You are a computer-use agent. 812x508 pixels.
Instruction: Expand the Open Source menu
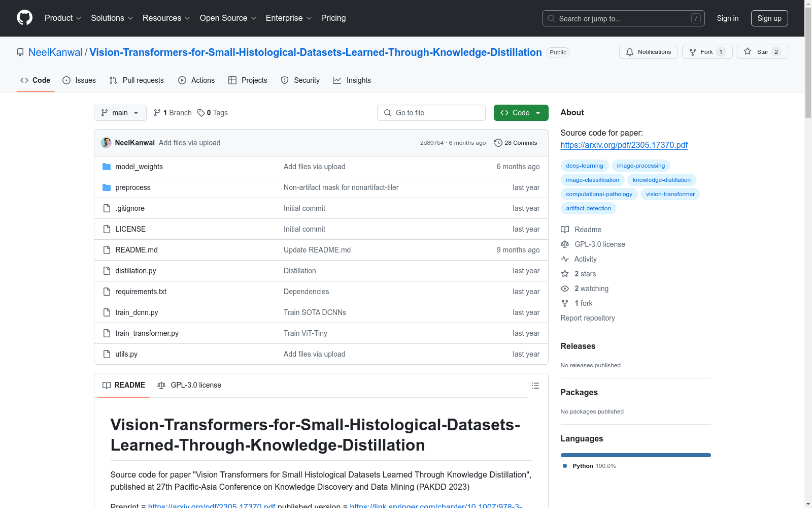click(228, 18)
